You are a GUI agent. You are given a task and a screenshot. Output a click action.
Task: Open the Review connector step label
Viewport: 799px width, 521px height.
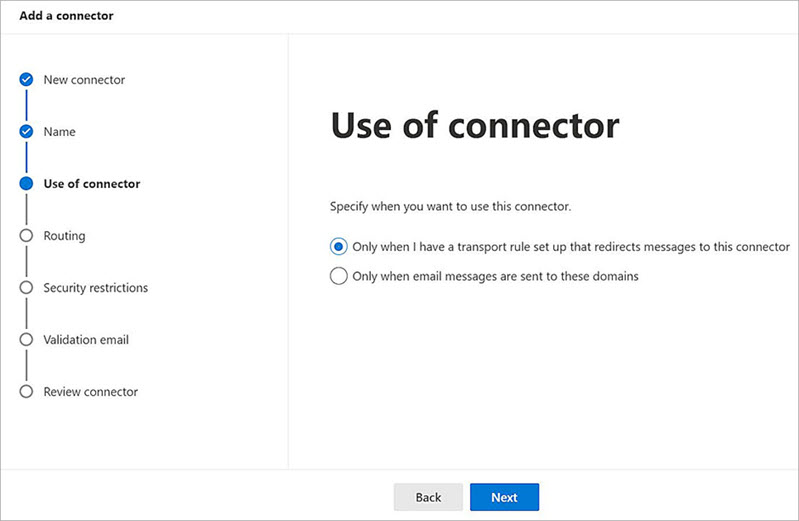coord(91,392)
